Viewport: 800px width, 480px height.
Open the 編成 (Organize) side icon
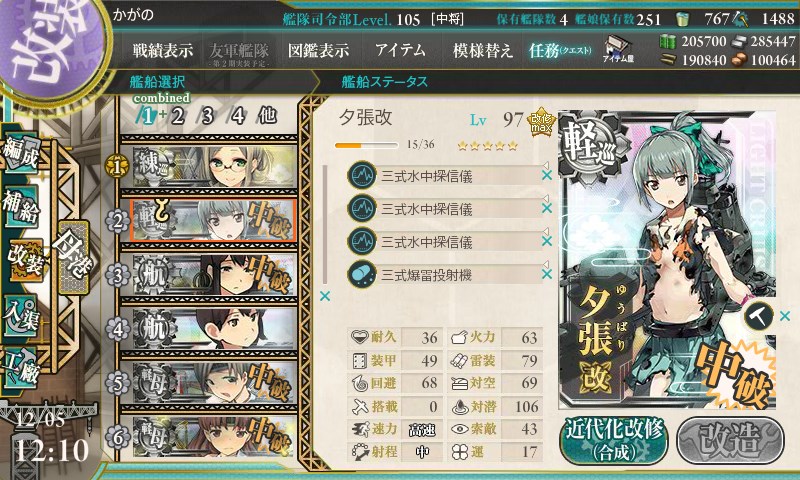tap(20, 153)
